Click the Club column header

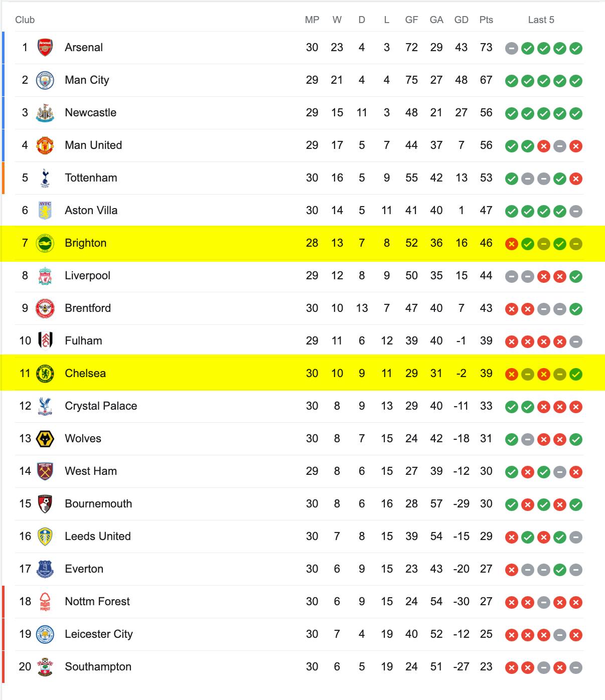25,20
